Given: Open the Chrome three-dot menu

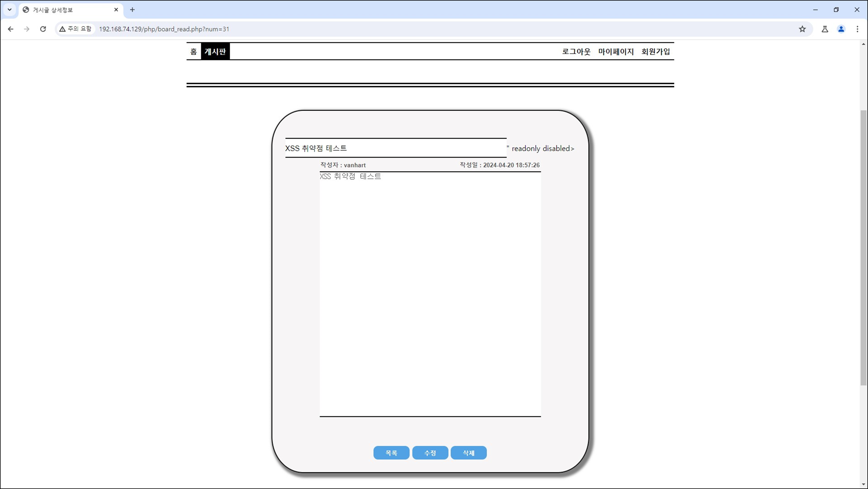Looking at the screenshot, I should tap(858, 29).
